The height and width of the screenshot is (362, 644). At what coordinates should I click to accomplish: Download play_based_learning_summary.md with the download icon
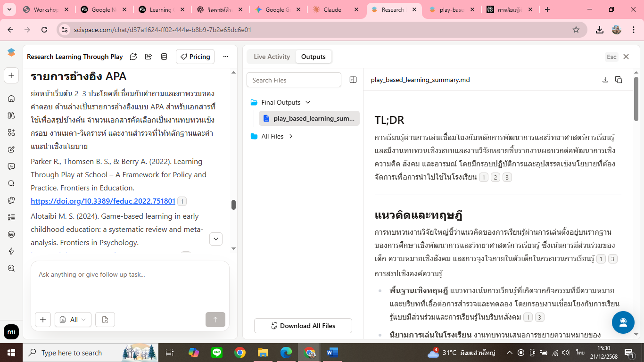pos(605,80)
